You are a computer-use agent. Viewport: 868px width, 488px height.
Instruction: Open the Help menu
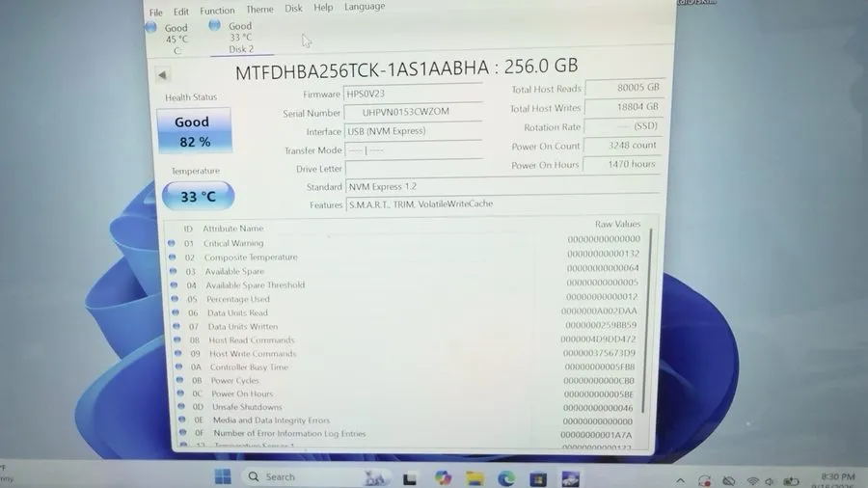(x=323, y=7)
